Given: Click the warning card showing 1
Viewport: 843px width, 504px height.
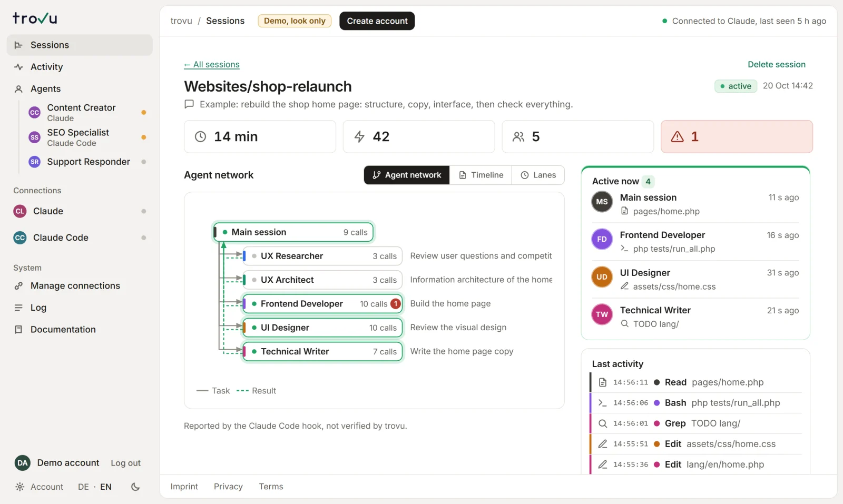Looking at the screenshot, I should click(737, 137).
